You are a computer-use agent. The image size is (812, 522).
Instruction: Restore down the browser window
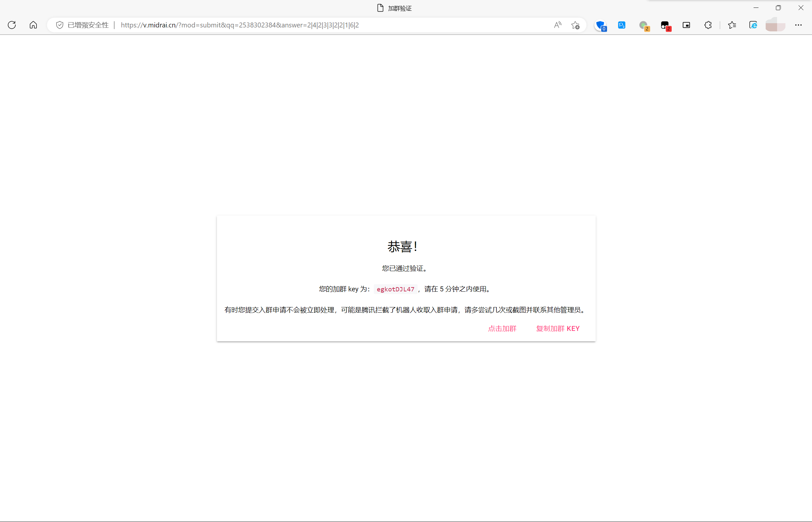pyautogui.click(x=778, y=8)
